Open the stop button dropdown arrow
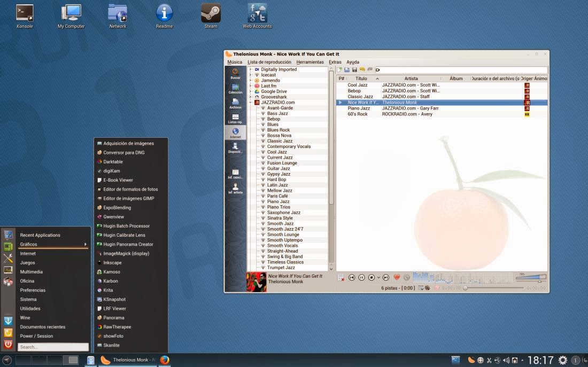The image size is (588, 367). (378, 278)
